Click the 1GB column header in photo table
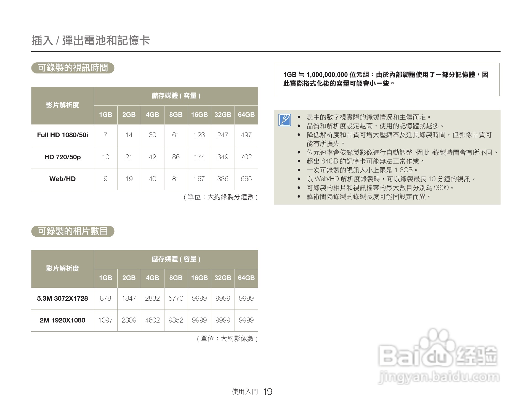Image resolution: width=532 pixels, height=407 pixels. (105, 278)
